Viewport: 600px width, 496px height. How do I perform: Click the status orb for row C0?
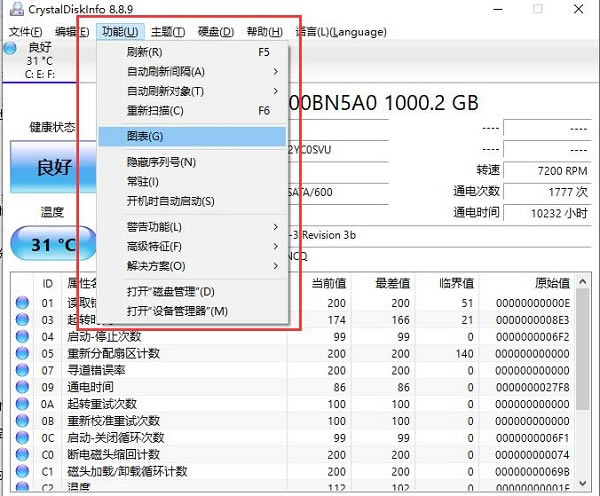(x=22, y=455)
